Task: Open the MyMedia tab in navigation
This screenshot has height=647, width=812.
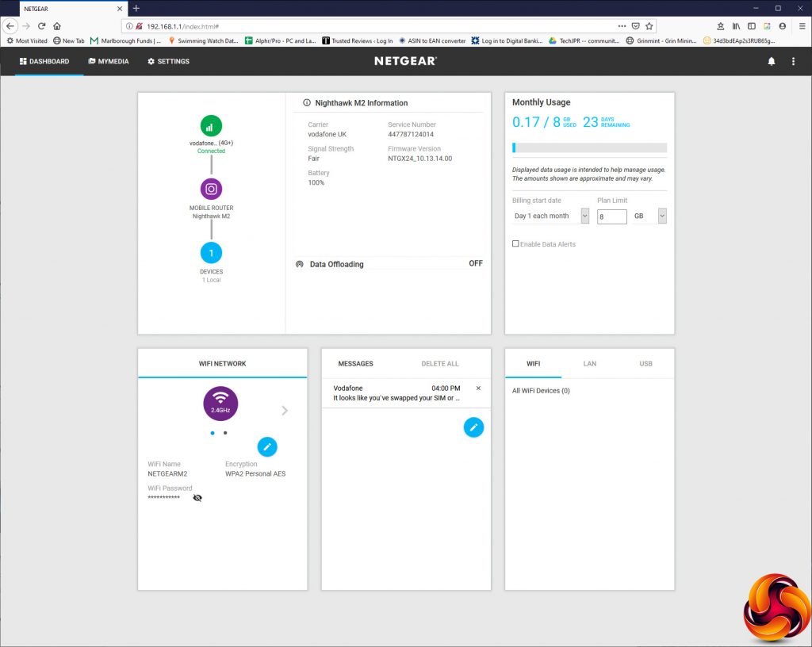Action: point(109,61)
